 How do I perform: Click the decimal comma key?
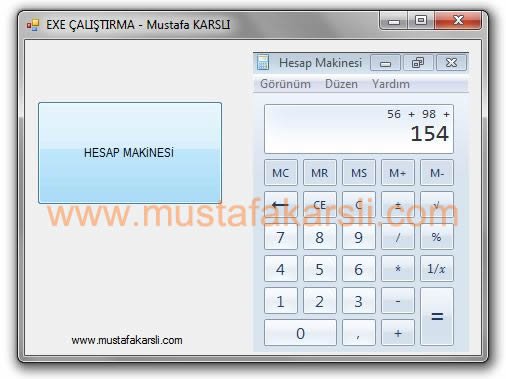coord(359,333)
